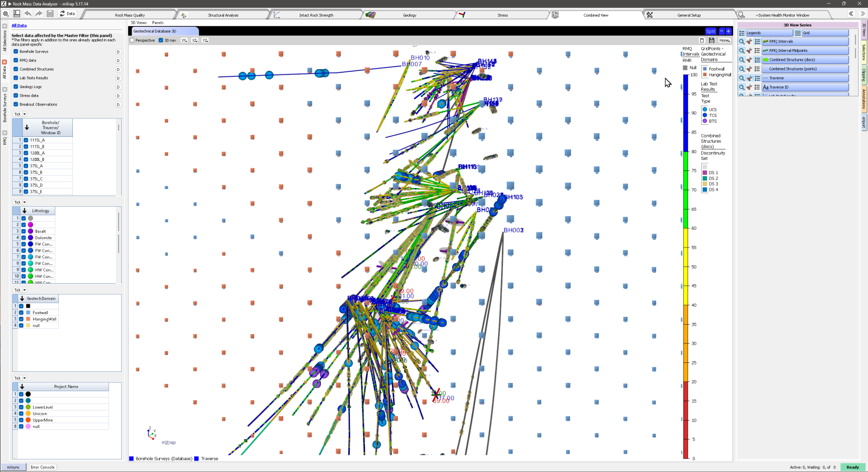
Task: Click the Legends button
Action: pyautogui.click(x=768, y=33)
